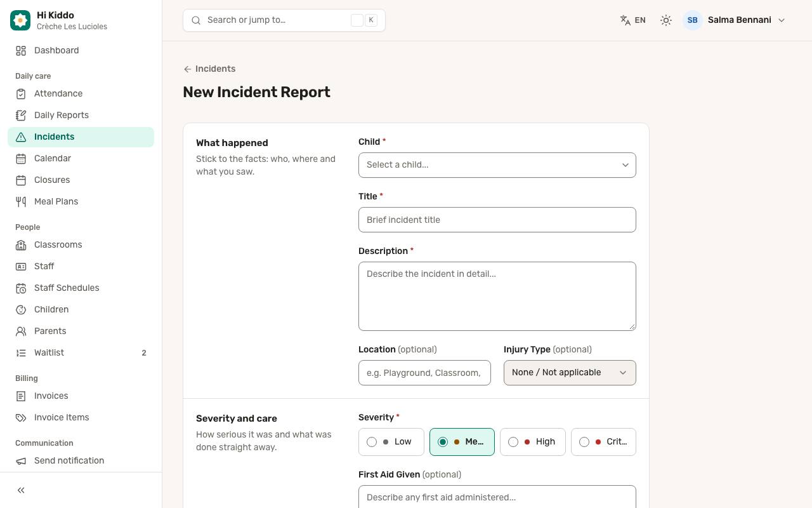Open the Injury Type dropdown
This screenshot has height=508, width=812.
(570, 373)
